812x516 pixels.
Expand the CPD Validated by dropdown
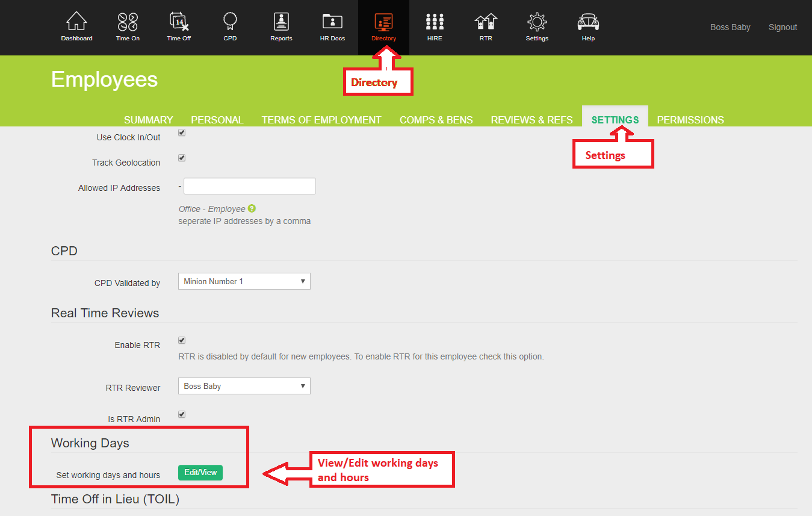[x=244, y=281]
